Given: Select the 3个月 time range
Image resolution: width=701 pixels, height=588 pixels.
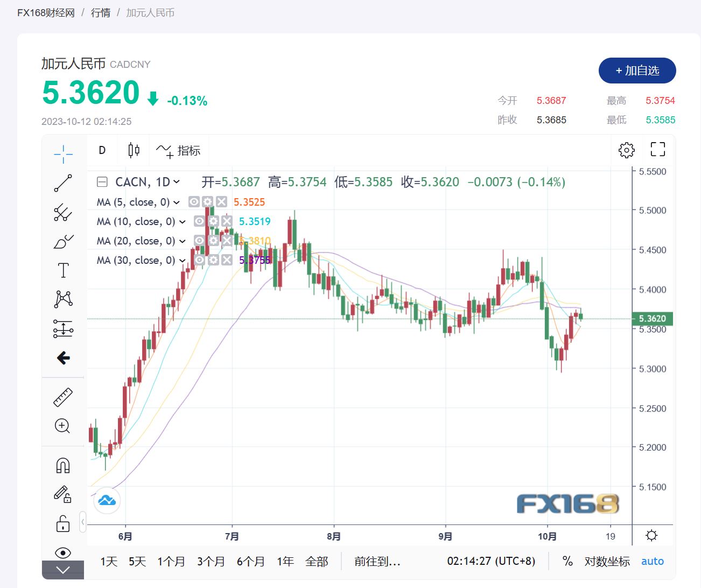Looking at the screenshot, I should click(211, 561).
